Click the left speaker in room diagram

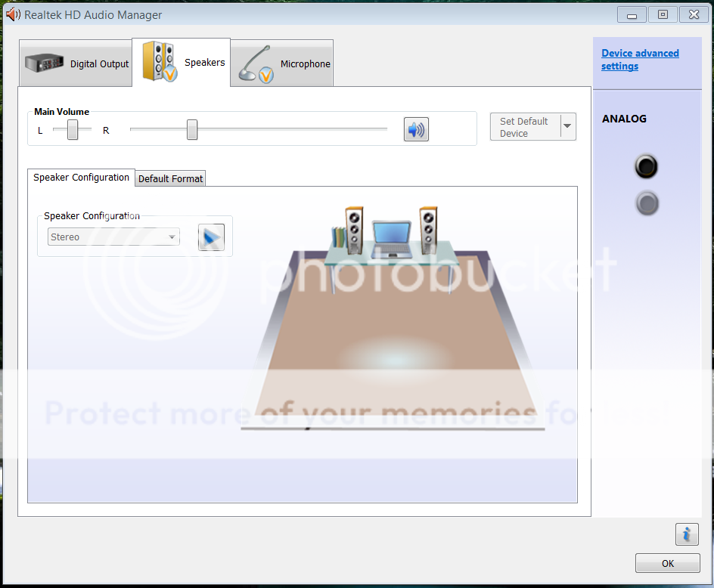tap(353, 229)
